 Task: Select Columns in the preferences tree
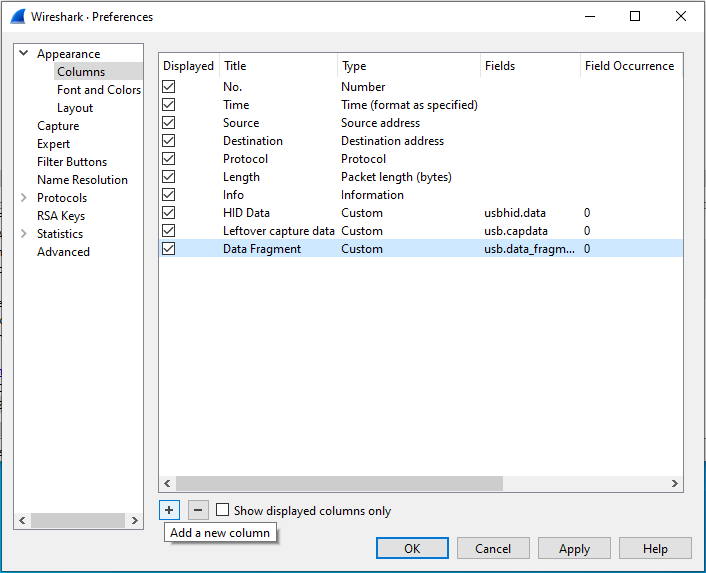[81, 72]
